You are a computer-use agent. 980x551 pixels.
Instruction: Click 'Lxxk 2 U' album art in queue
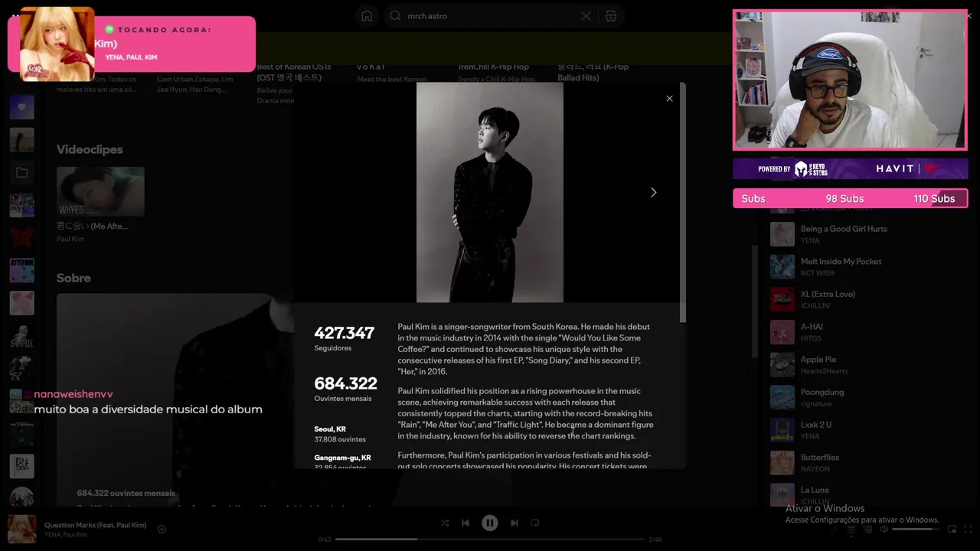point(782,430)
